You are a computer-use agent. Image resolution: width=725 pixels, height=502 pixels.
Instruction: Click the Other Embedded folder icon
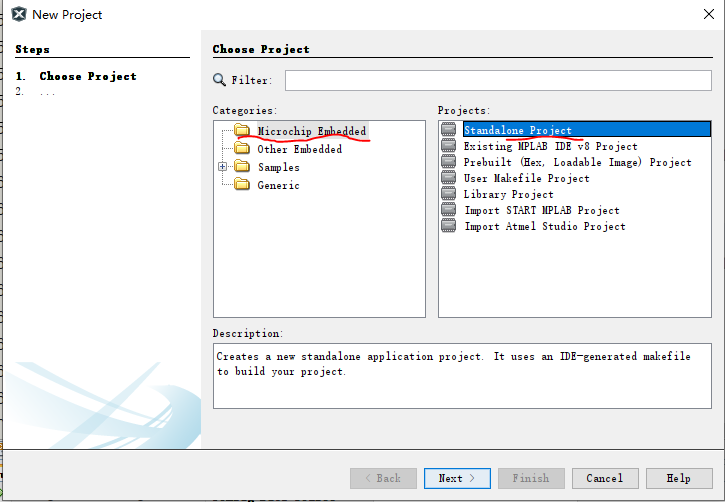coord(242,148)
